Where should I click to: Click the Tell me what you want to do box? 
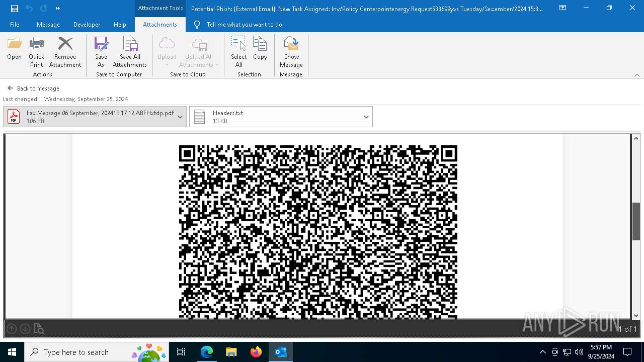point(244,24)
